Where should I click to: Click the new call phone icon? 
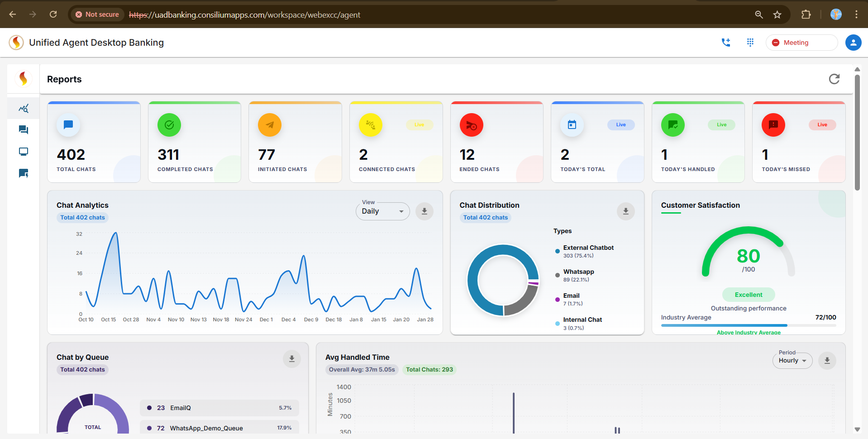click(x=726, y=43)
